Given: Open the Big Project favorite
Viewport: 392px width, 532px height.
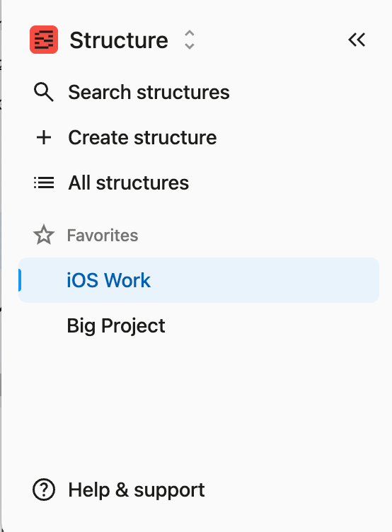Looking at the screenshot, I should click(199, 325).
